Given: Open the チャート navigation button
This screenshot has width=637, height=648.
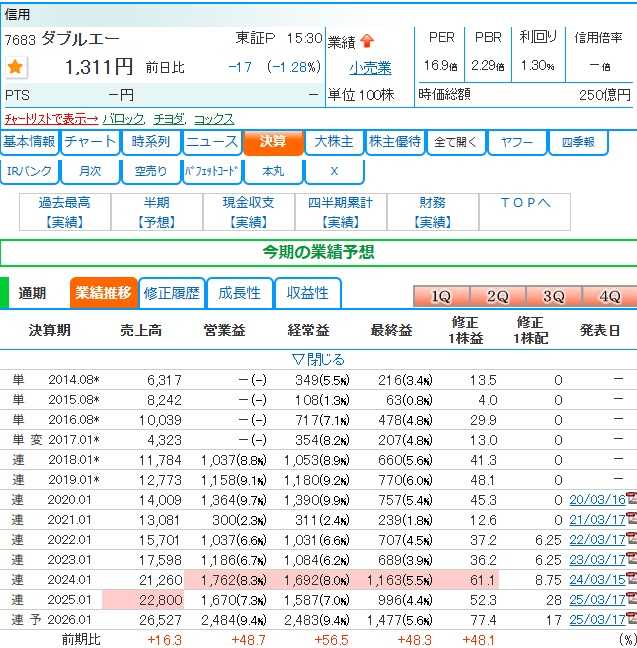Looking at the screenshot, I should tap(90, 142).
